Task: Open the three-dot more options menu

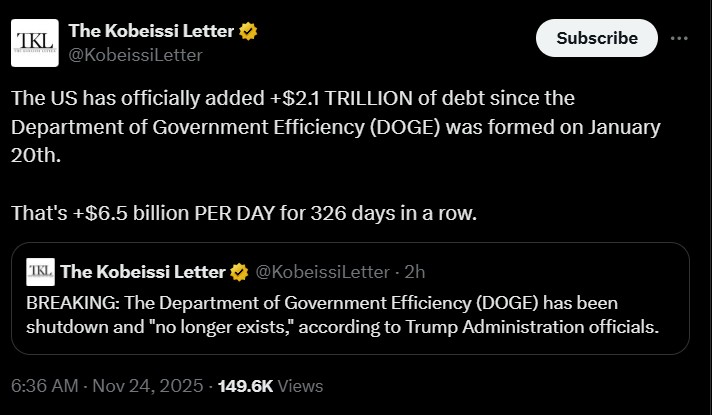Action: (x=679, y=38)
